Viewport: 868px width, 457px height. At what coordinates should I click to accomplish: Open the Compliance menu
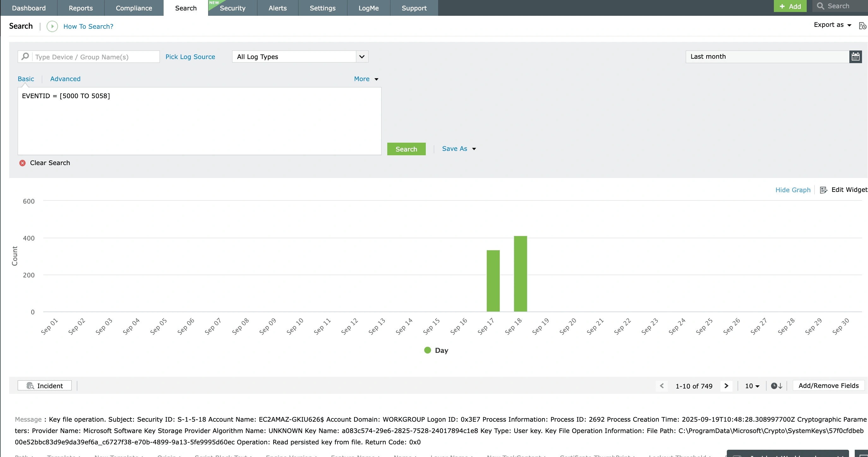(134, 8)
